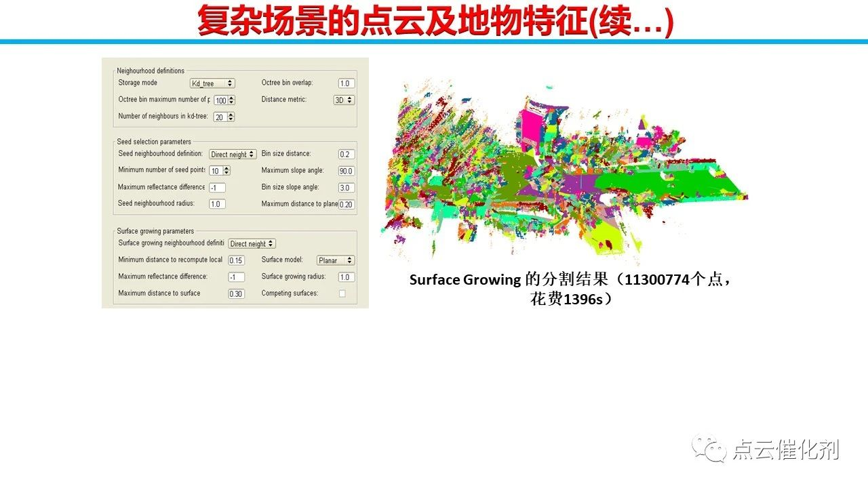Click the Bin size distance field
868x488 pixels.
(347, 155)
